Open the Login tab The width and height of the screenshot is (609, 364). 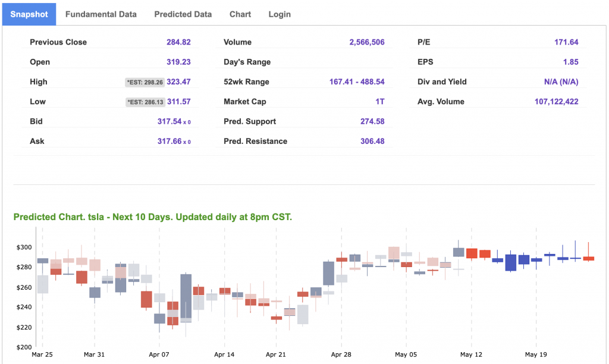click(280, 14)
